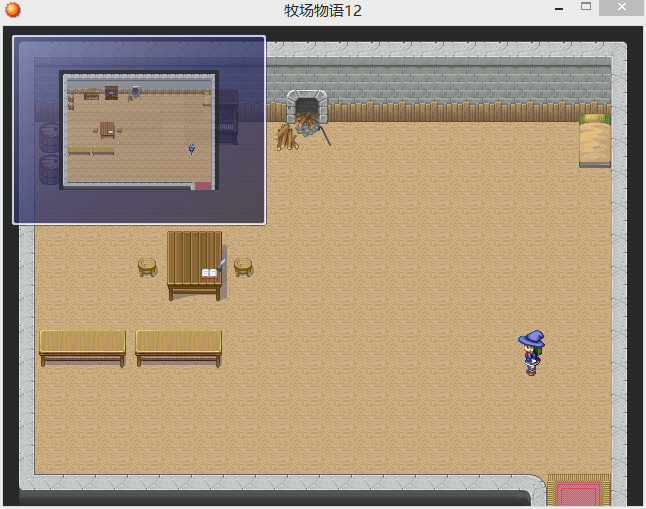Click the firewood pile beside the fireplace
Screen dimensions: 646x509
[x=287, y=137]
